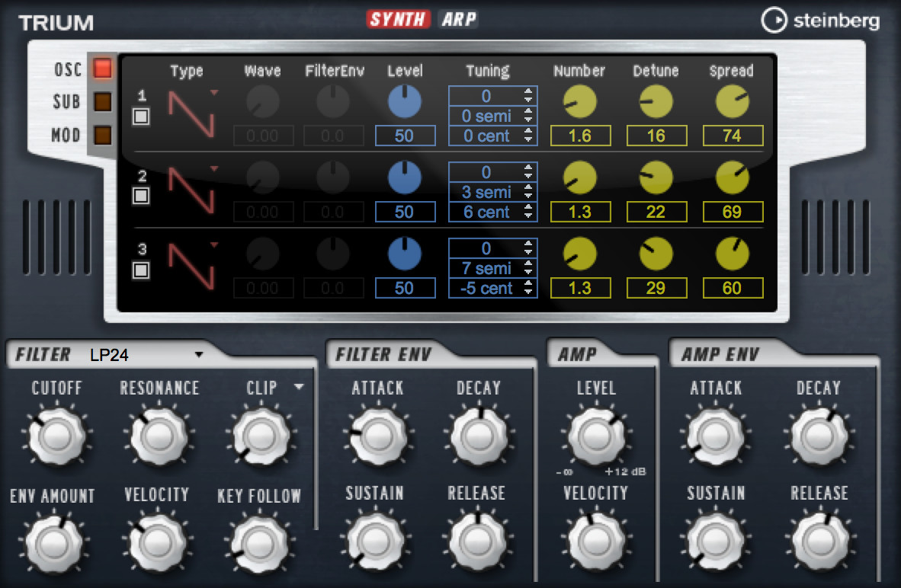Step oscillator 1 cent tuning spinner
Viewport: 901px width, 588px height.
pyautogui.click(x=528, y=136)
